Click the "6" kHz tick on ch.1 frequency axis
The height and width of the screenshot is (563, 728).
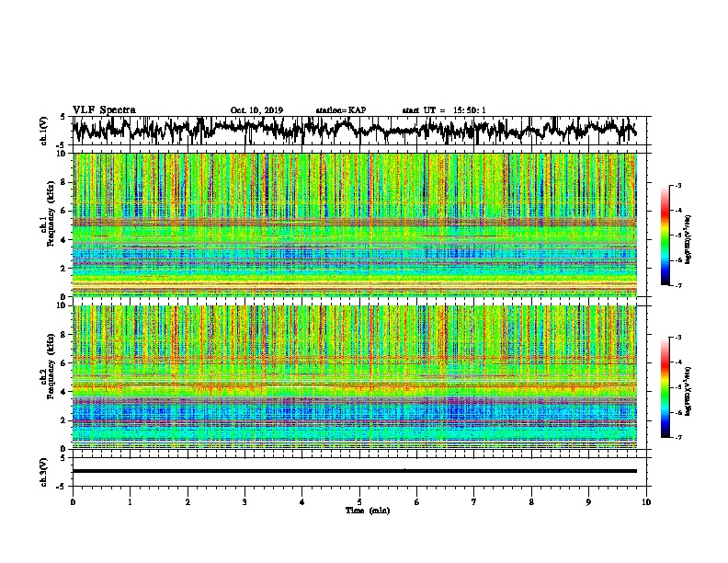[x=65, y=212]
